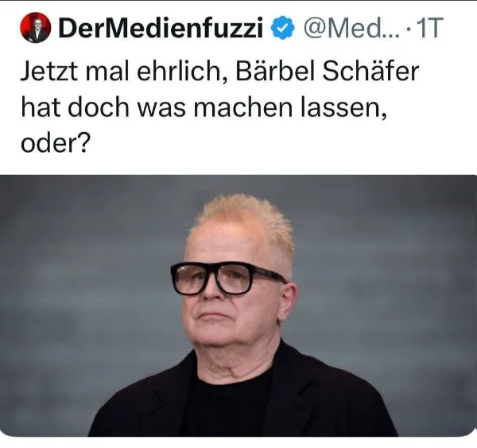Click the black glasses in the photo
This screenshot has height=448, width=477.
(228, 279)
